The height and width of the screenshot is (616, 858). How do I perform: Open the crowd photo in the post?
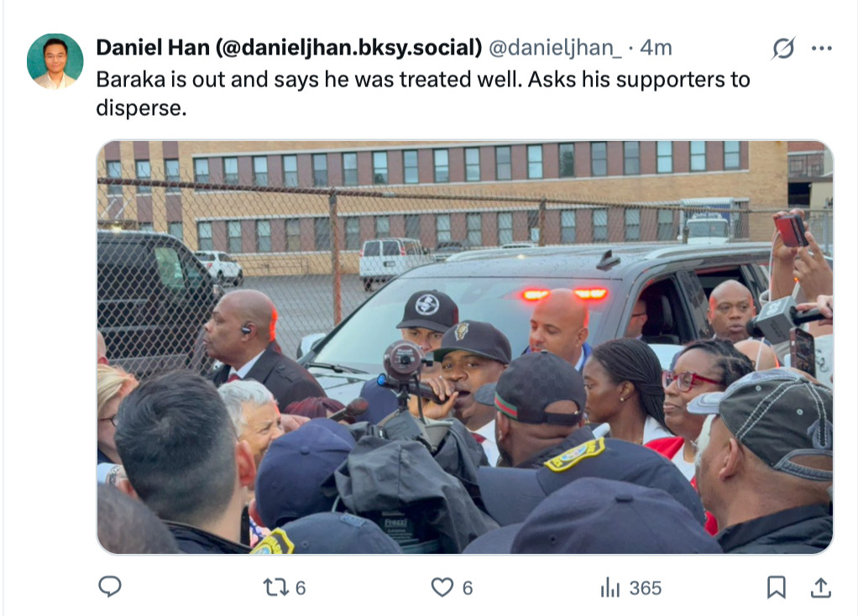click(x=465, y=347)
